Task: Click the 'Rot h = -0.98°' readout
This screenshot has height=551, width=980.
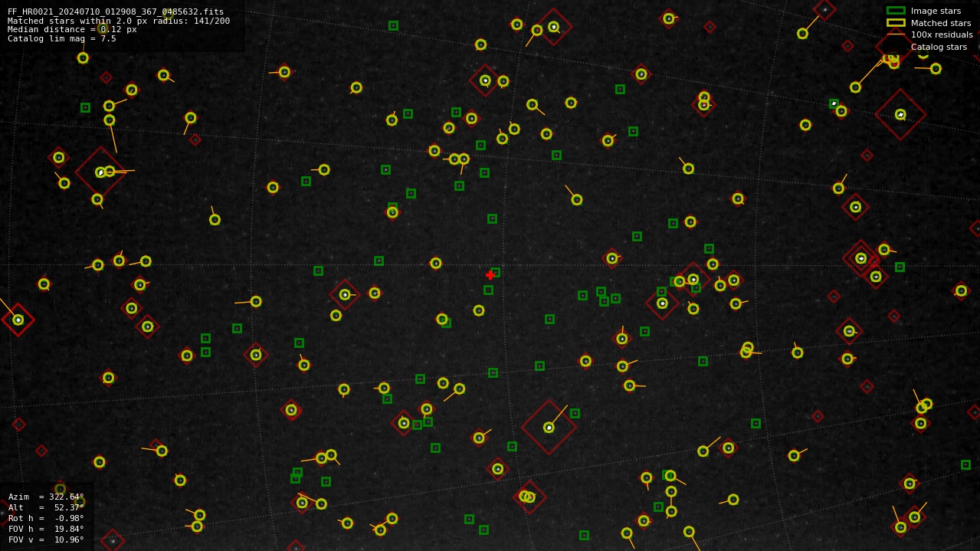Action: coord(46,518)
